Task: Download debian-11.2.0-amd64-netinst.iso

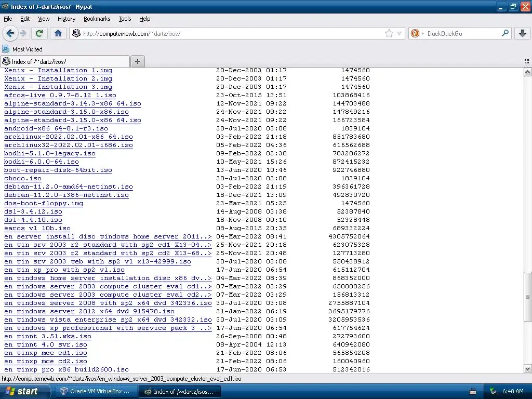Action: pos(69,187)
